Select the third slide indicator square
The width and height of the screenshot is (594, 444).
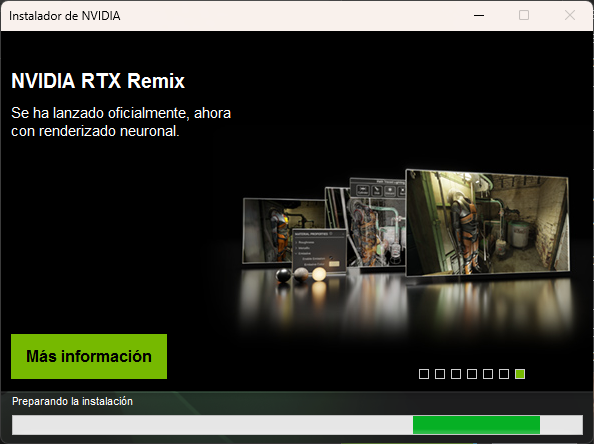(456, 374)
